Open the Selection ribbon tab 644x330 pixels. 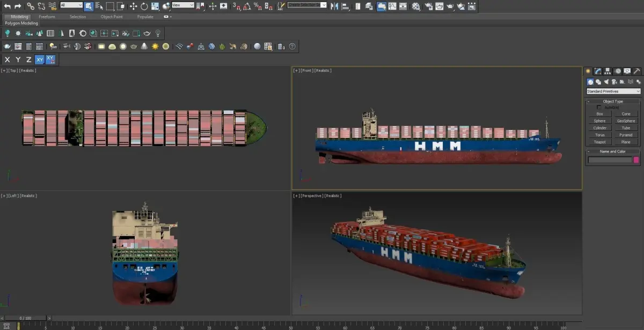(78, 17)
